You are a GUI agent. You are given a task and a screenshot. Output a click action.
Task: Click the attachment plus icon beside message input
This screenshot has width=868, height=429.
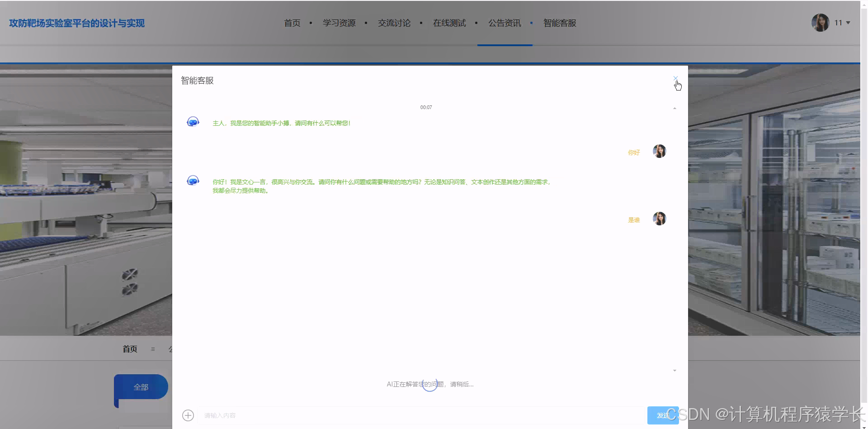(x=188, y=415)
